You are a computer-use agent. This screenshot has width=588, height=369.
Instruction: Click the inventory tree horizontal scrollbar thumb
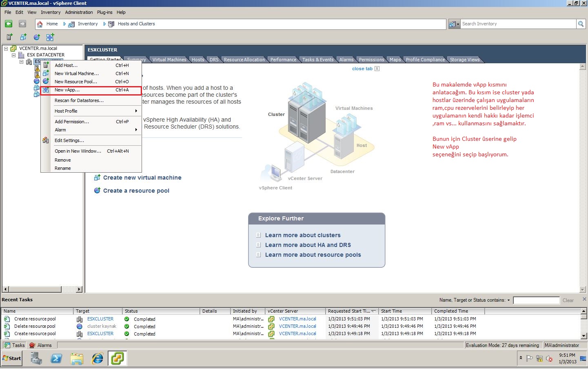[x=35, y=289]
